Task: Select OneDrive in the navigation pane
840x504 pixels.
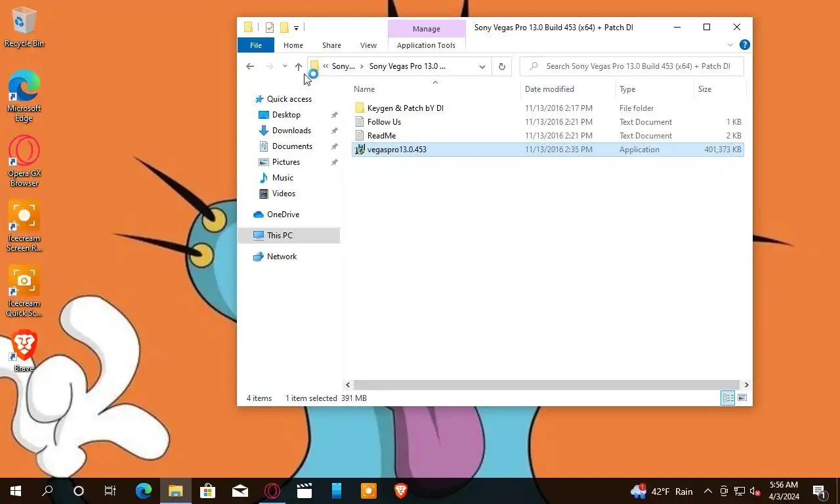Action: 283,215
